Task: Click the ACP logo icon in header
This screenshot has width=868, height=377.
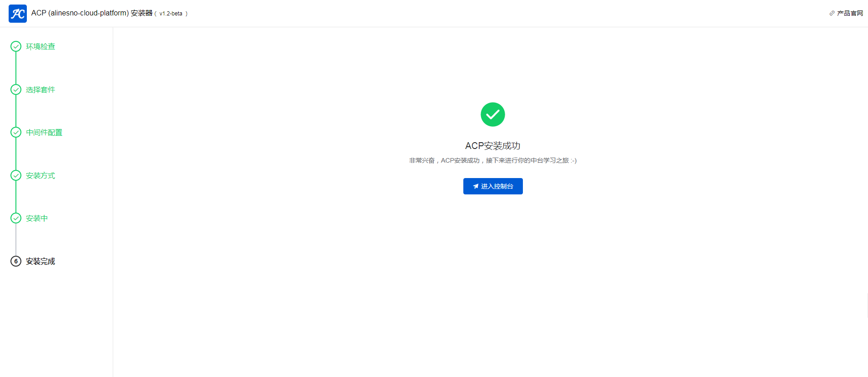Action: (x=18, y=14)
